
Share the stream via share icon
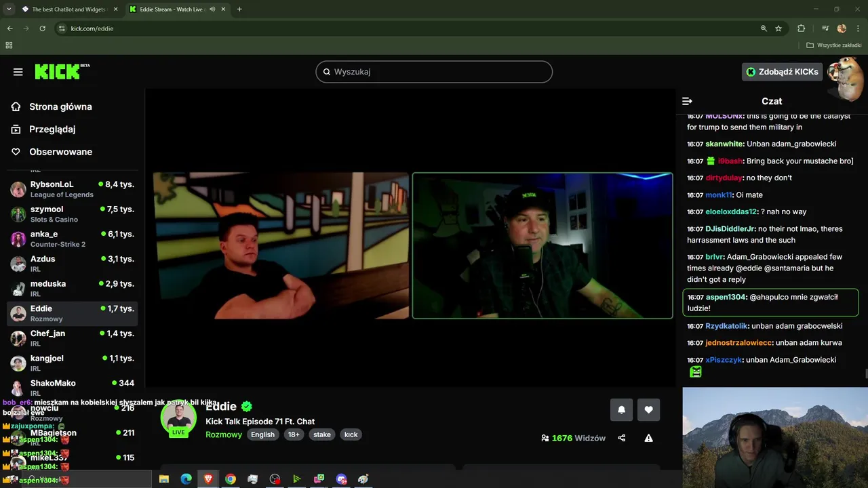[622, 438]
